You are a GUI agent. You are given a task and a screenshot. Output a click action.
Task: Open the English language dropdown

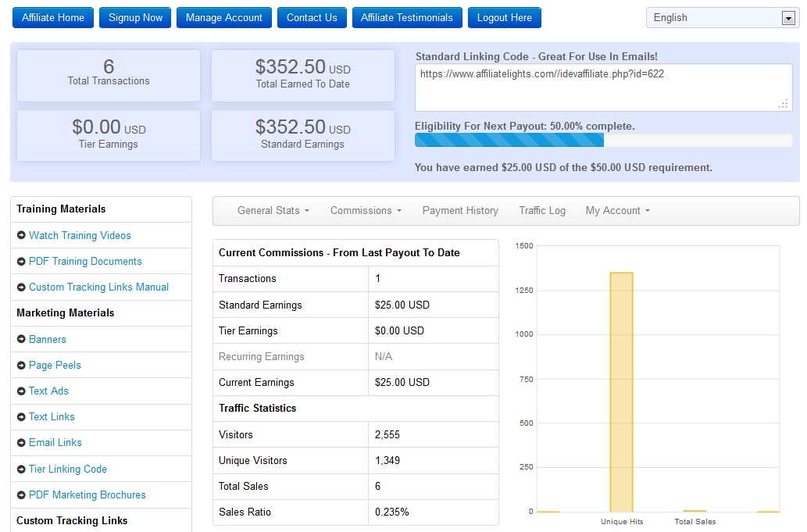tap(722, 18)
